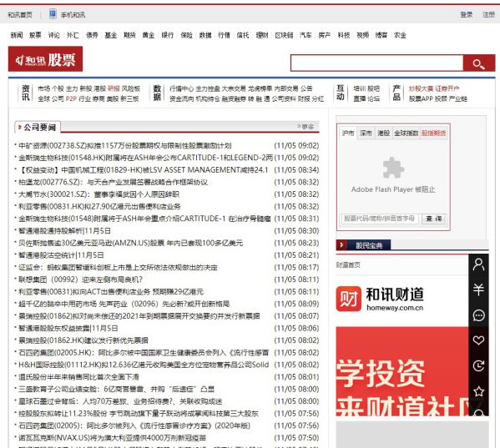Click the star favorite icon in black sidebar

pos(478,391)
